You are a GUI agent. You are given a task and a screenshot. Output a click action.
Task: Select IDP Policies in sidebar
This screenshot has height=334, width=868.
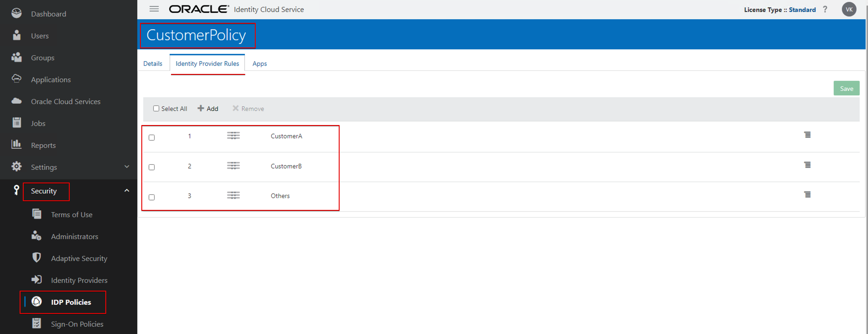click(71, 302)
